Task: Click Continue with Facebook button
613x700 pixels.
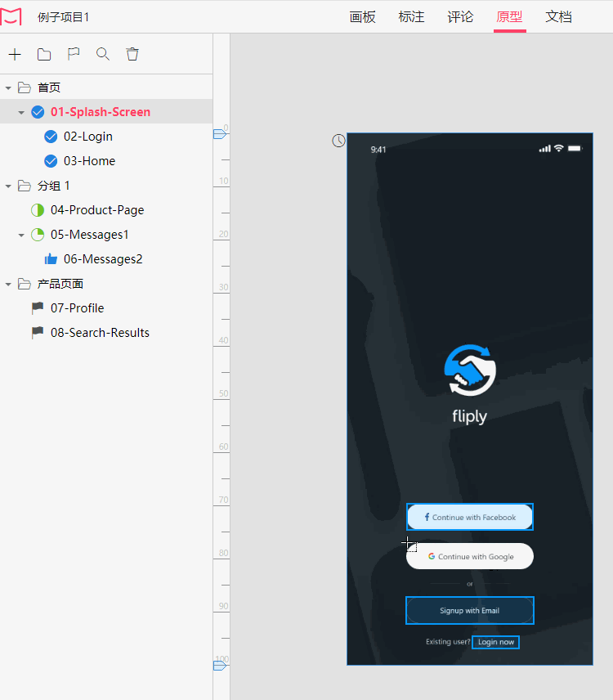Action: [470, 517]
